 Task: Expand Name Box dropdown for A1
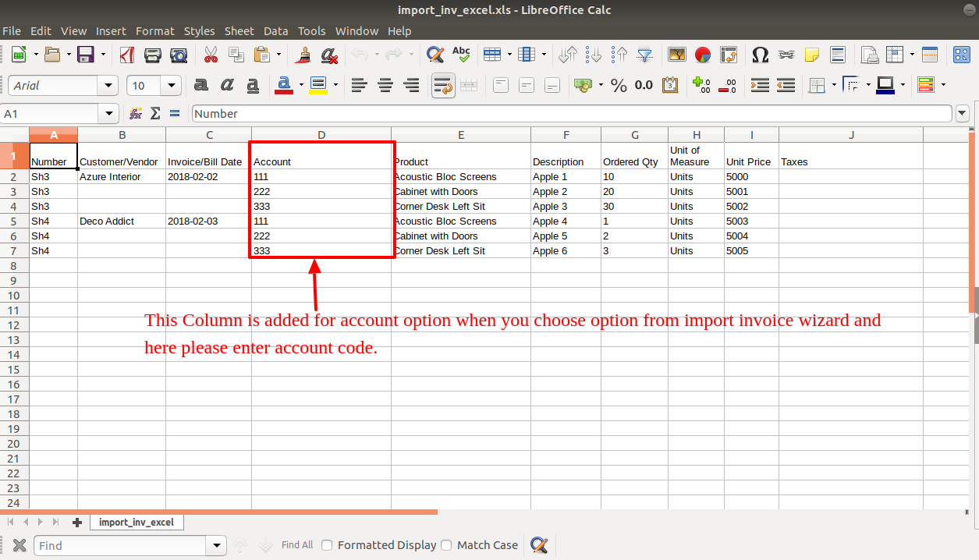[x=109, y=114]
